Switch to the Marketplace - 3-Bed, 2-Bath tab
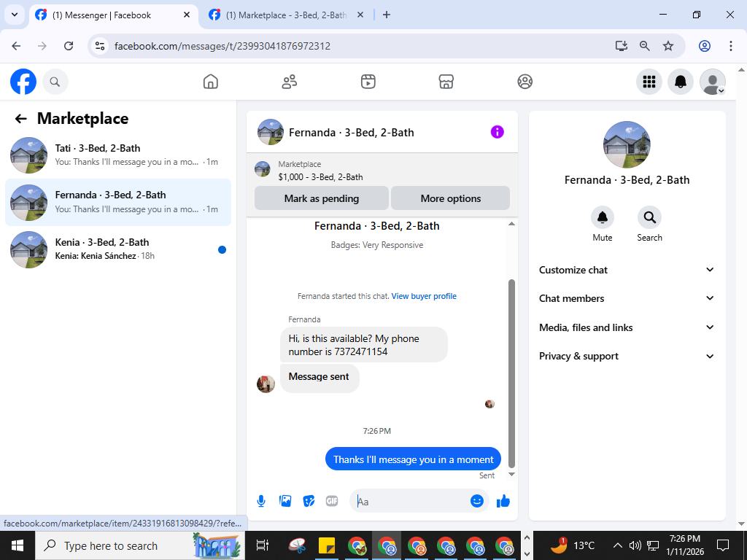The width and height of the screenshot is (747, 560). point(286,15)
